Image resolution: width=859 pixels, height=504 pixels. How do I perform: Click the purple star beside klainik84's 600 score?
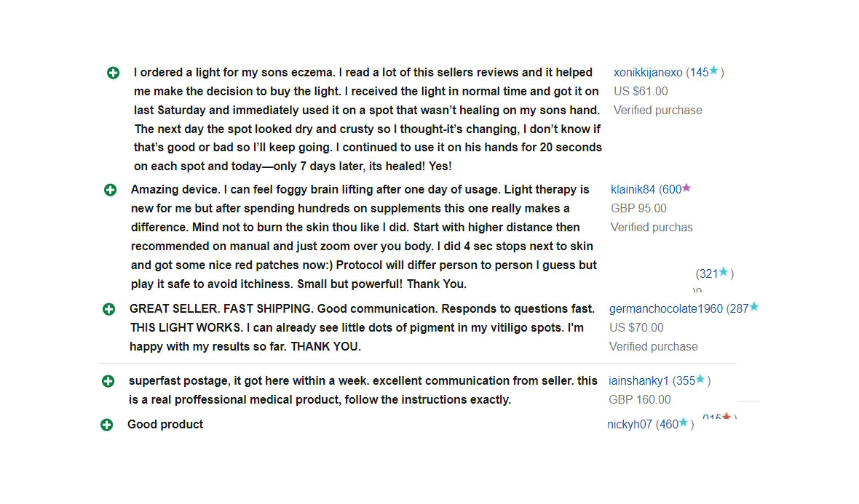pyautogui.click(x=686, y=188)
